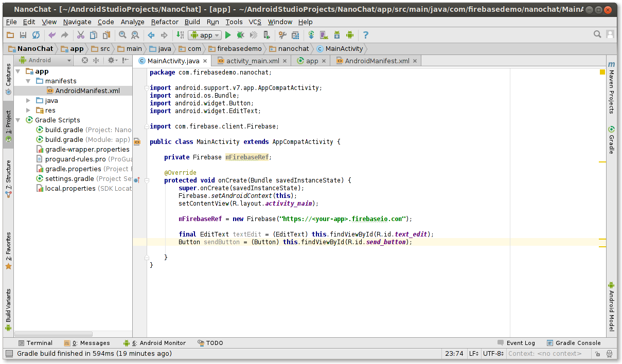Click the Collapse All icon in the project panel

click(96, 60)
